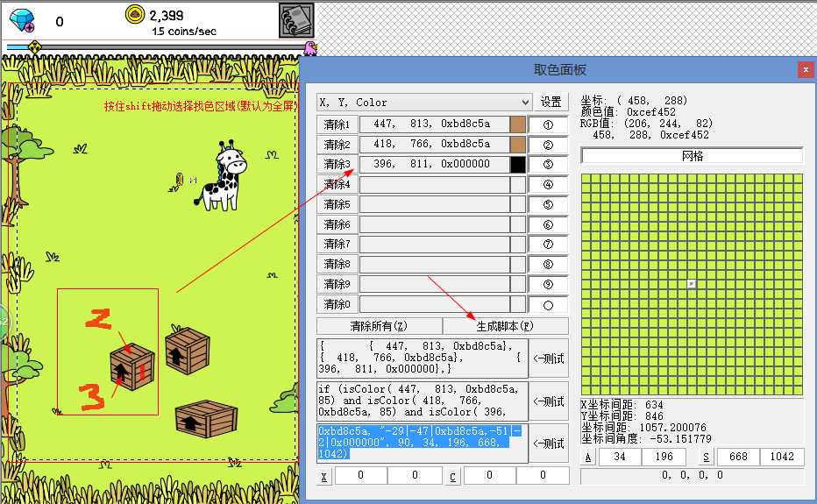
Task: Click the center marker in the pixel grid
Action: [x=692, y=283]
